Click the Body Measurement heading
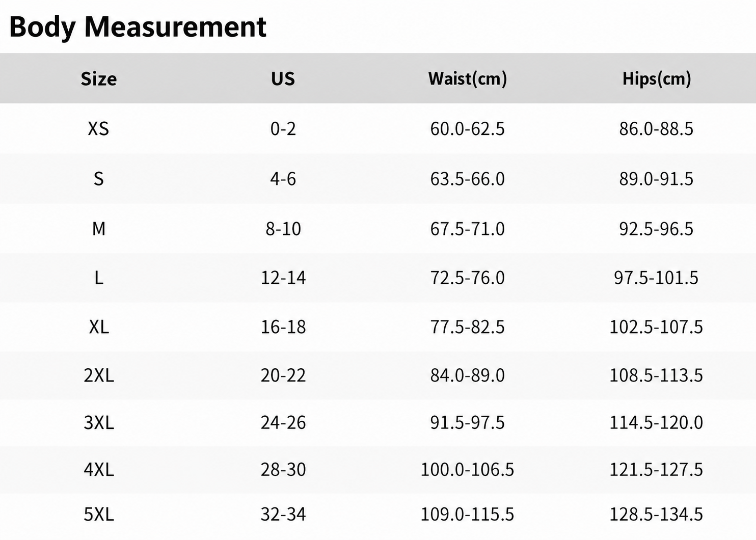This screenshot has width=756, height=540. [138, 27]
